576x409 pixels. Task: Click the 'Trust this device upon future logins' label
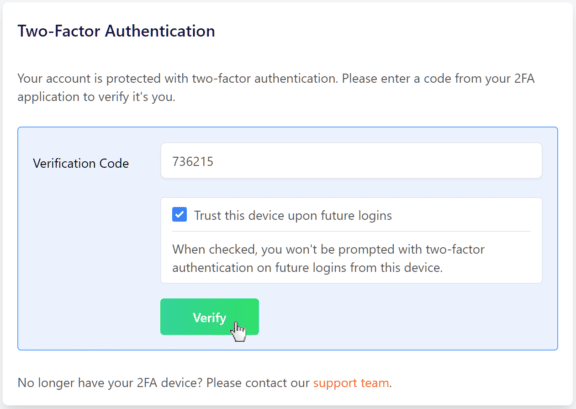tap(293, 215)
